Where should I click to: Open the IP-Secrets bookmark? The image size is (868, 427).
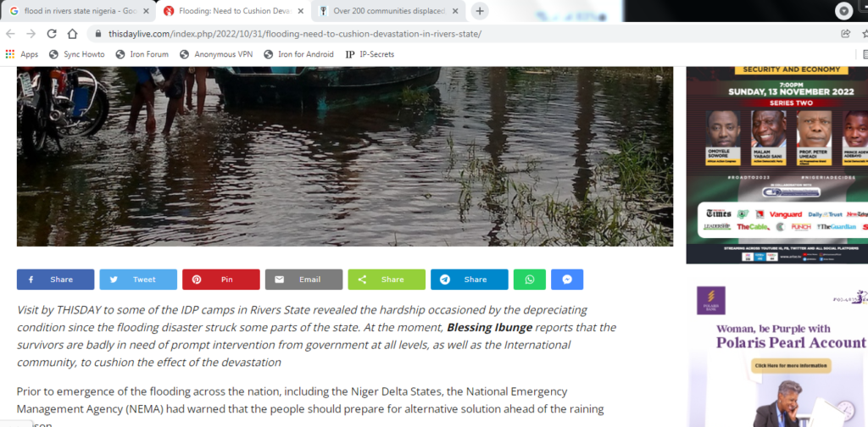pos(370,54)
